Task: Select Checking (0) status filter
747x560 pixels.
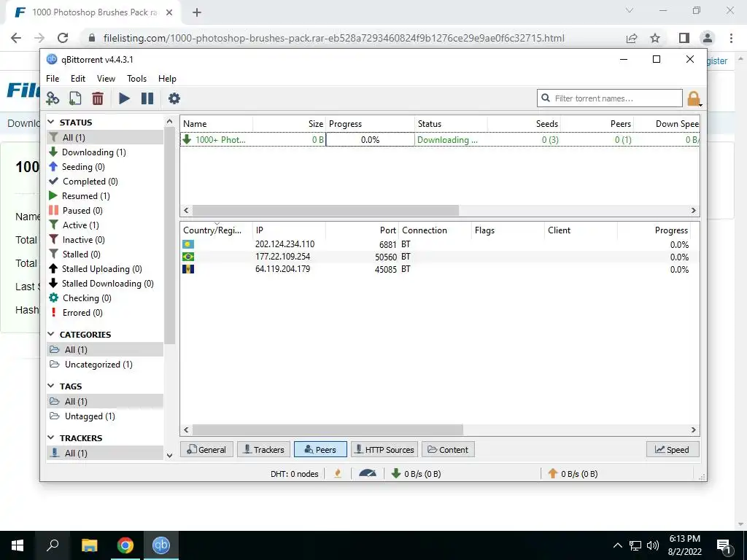Action: pyautogui.click(x=105, y=298)
